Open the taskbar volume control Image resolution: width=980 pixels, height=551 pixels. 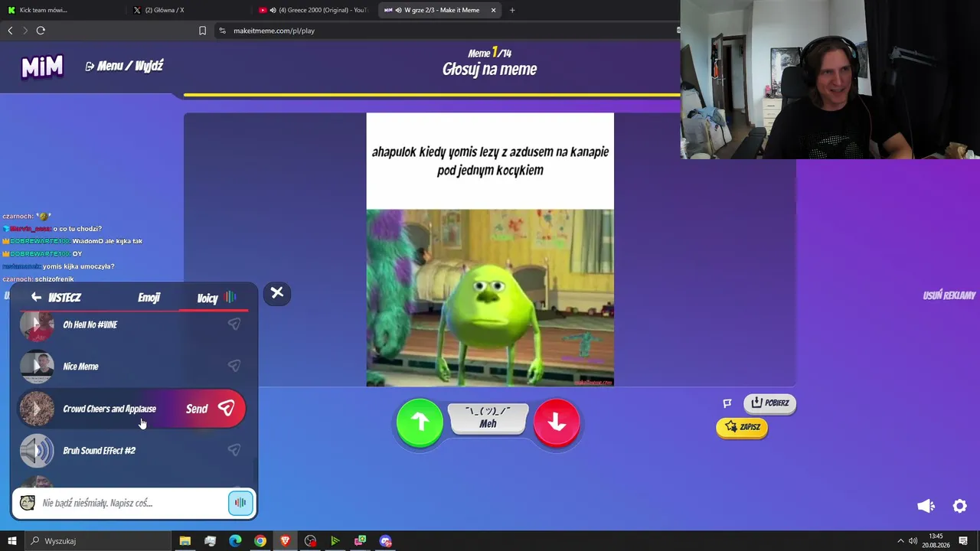[913, 541]
